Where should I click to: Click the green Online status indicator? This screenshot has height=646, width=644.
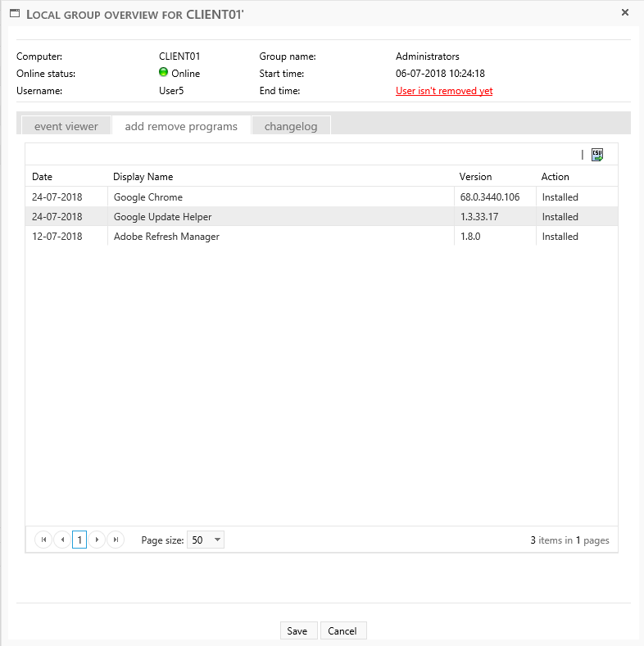point(163,73)
